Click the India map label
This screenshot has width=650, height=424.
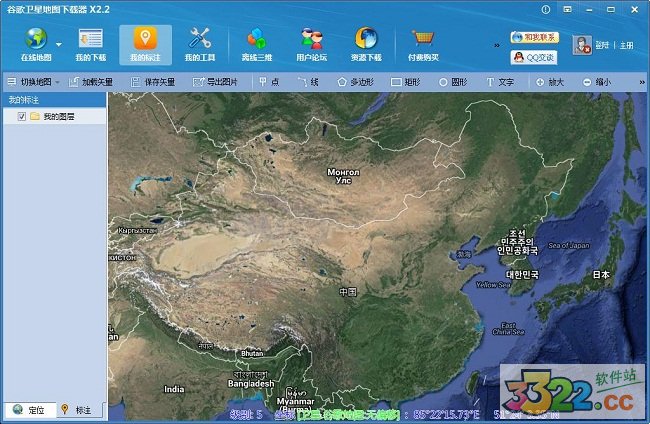click(x=174, y=389)
